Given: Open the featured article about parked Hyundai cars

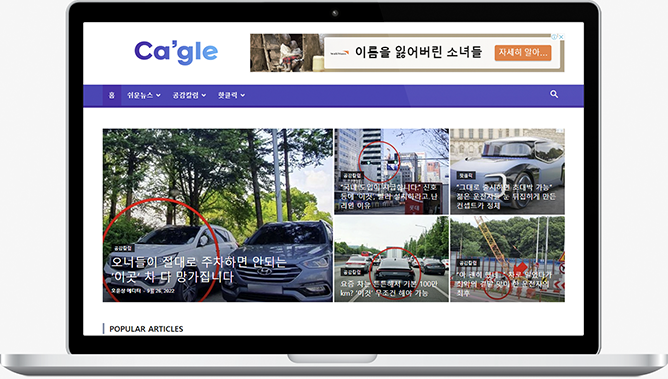Looking at the screenshot, I should tap(218, 215).
